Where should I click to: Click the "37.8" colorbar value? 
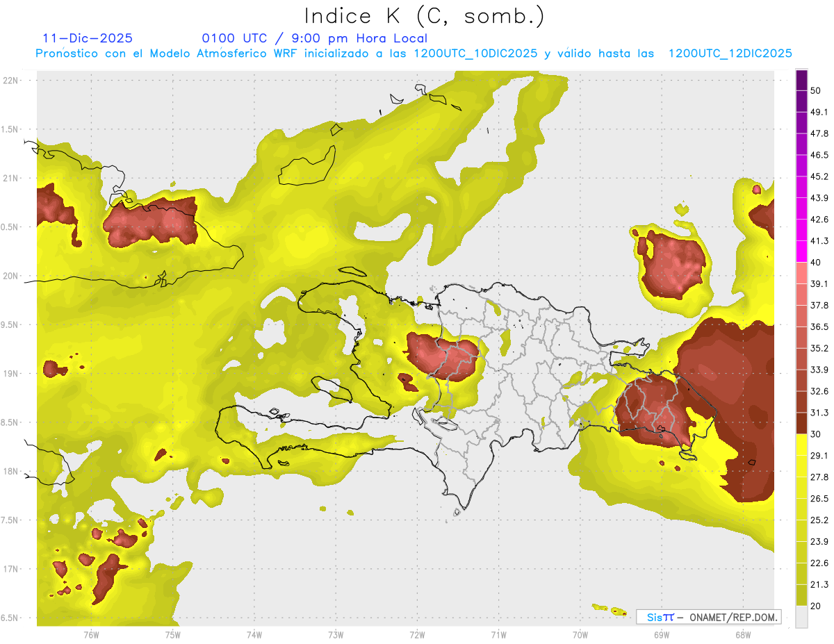[x=819, y=306]
